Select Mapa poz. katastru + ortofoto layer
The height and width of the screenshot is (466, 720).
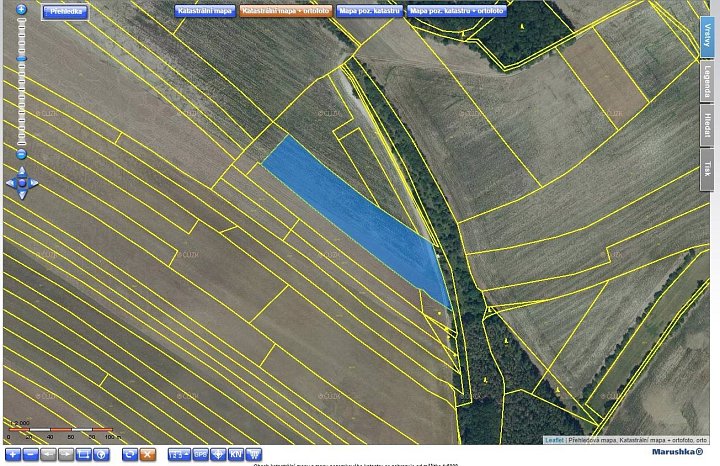point(457,11)
